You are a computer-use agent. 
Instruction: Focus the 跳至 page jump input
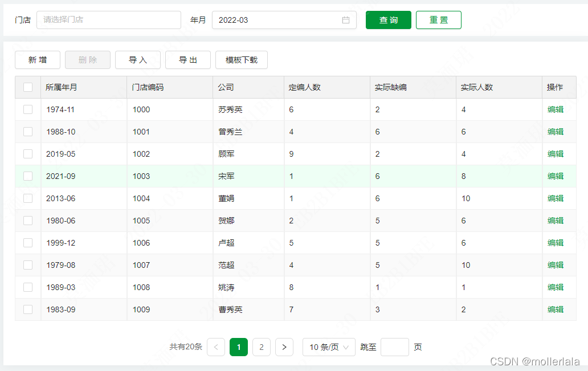click(394, 347)
